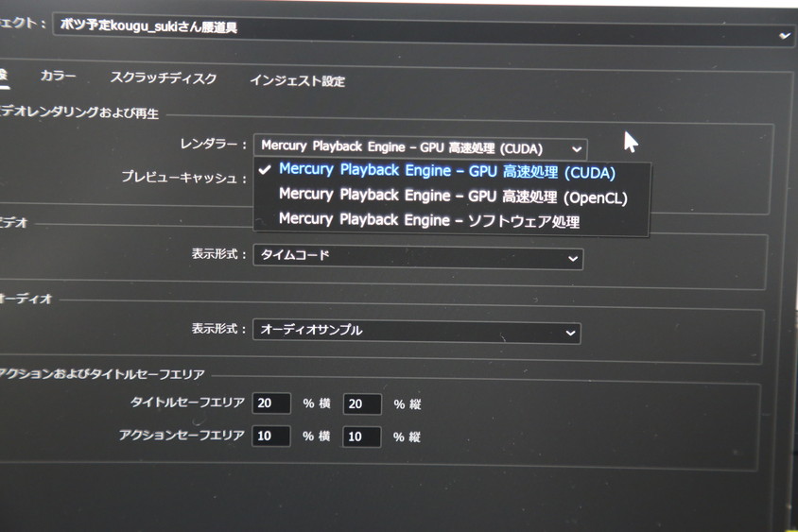798x532 pixels.
Task: Open the video 表示形式 タイムコード dropdown
Action: point(418,257)
